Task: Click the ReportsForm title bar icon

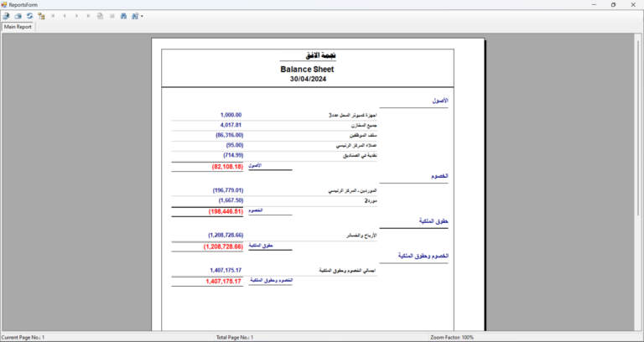Action: [x=4, y=4]
